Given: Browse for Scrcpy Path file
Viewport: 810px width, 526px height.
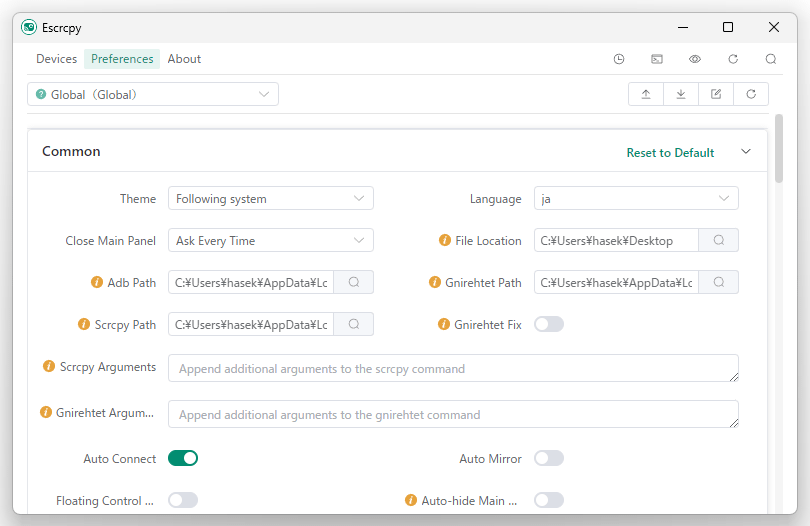Looking at the screenshot, I should [x=353, y=324].
